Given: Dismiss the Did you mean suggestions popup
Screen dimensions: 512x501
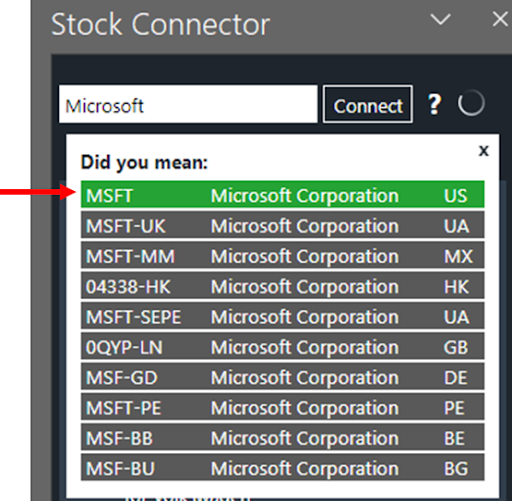Looking at the screenshot, I should coord(483,151).
